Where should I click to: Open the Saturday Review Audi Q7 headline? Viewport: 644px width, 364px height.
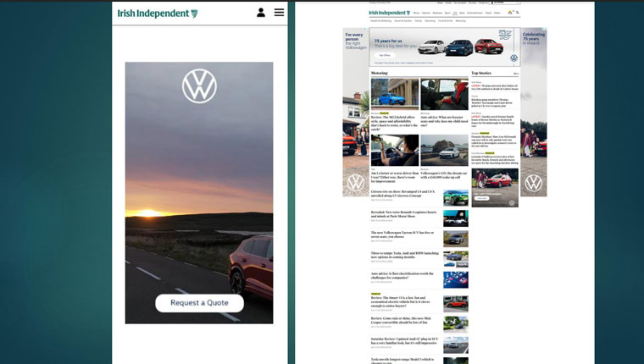coord(404,340)
